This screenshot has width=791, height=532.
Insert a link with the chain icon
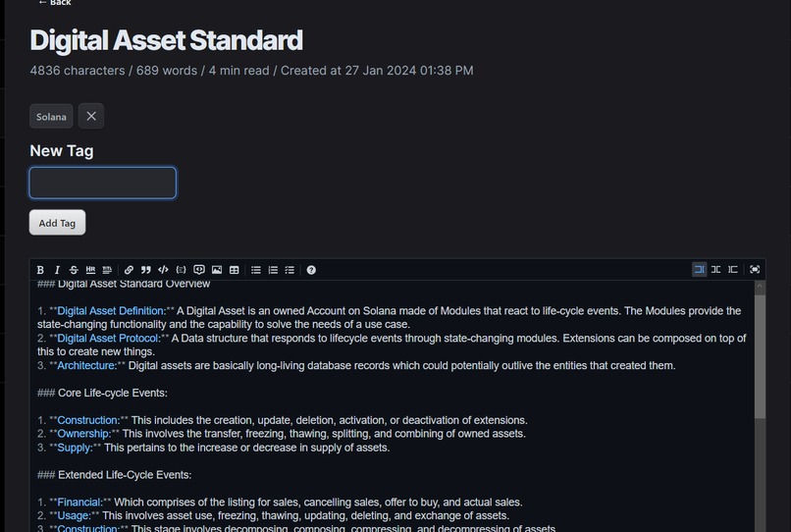[129, 270]
